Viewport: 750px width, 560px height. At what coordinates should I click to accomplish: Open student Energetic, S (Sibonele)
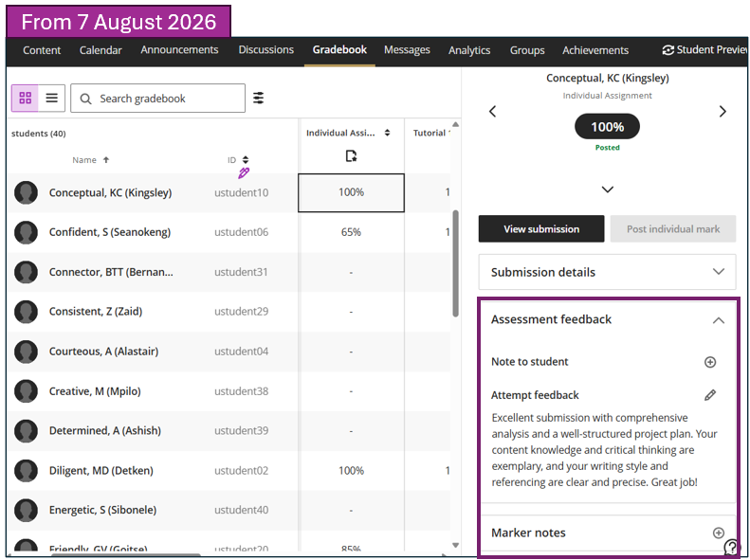[102, 510]
